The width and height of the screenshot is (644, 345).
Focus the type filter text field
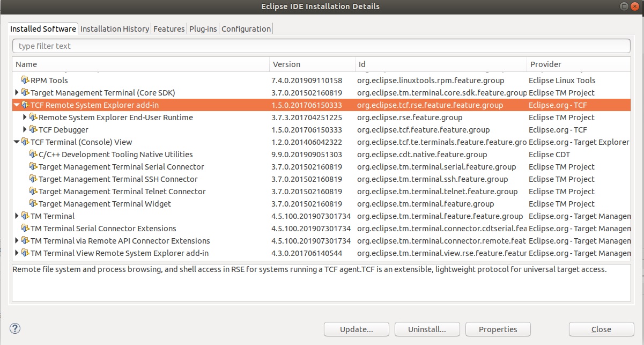[321, 46]
